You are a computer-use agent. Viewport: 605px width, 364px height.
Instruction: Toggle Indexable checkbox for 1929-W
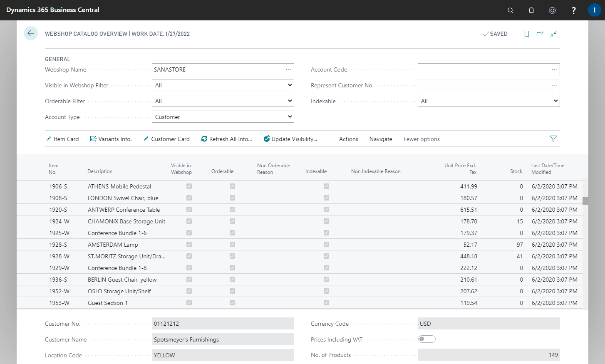tap(326, 268)
